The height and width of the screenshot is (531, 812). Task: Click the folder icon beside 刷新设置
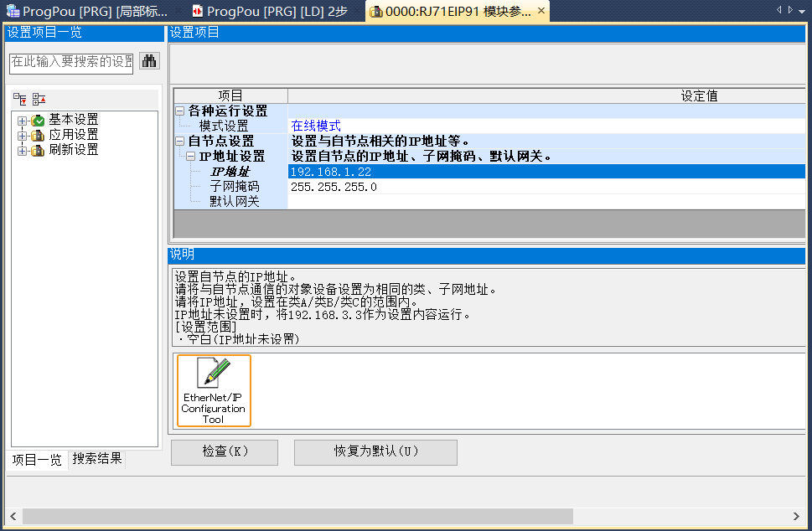[36, 151]
